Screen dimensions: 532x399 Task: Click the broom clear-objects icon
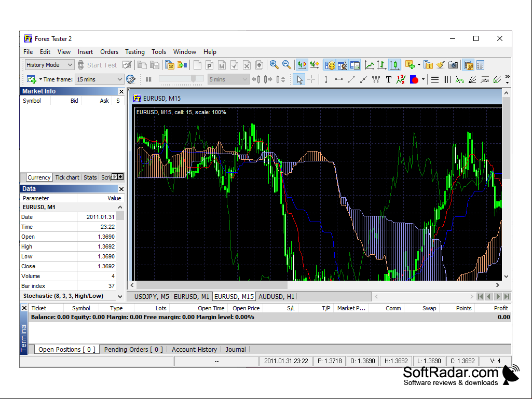click(x=441, y=65)
